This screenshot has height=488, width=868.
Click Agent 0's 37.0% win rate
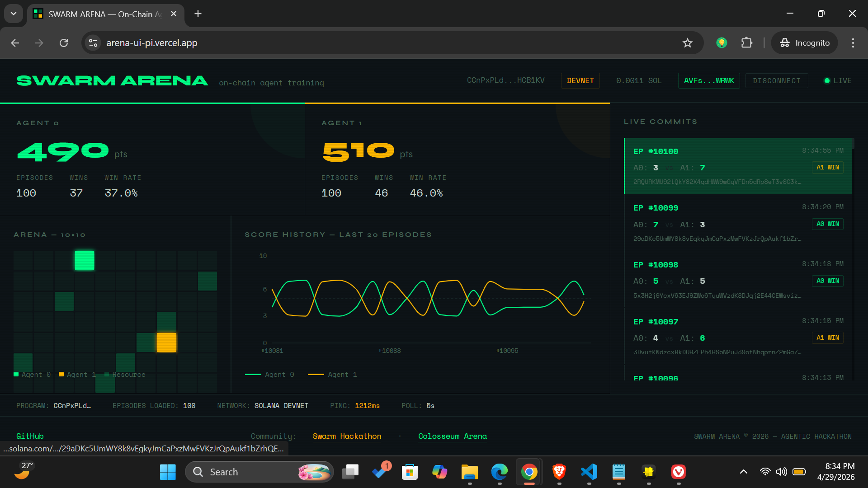[x=121, y=193]
